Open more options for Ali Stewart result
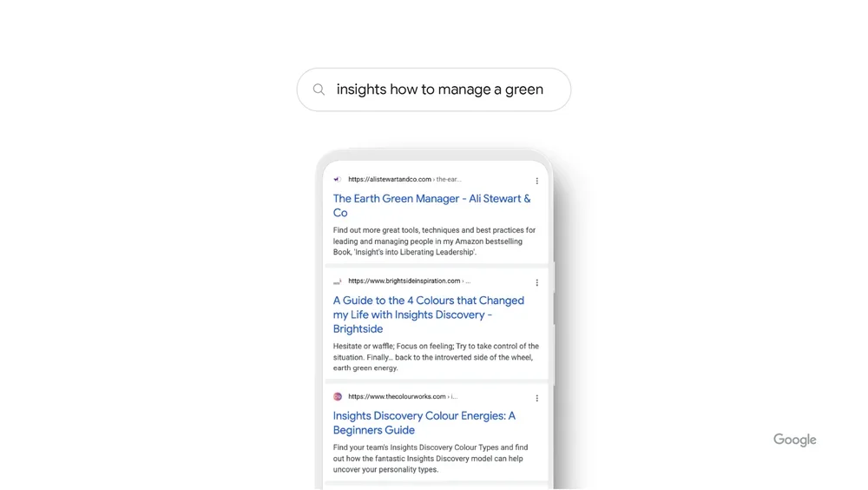This screenshot has width=868, height=490. pyautogui.click(x=536, y=181)
